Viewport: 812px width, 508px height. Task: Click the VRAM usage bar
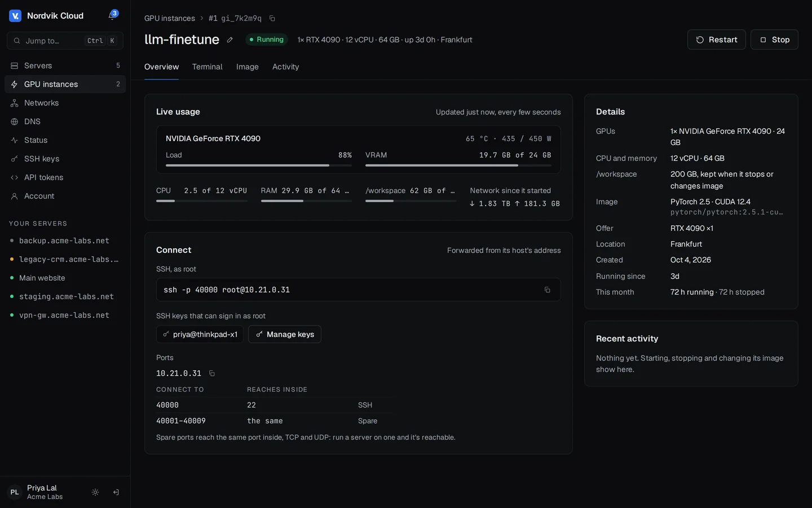458,165
